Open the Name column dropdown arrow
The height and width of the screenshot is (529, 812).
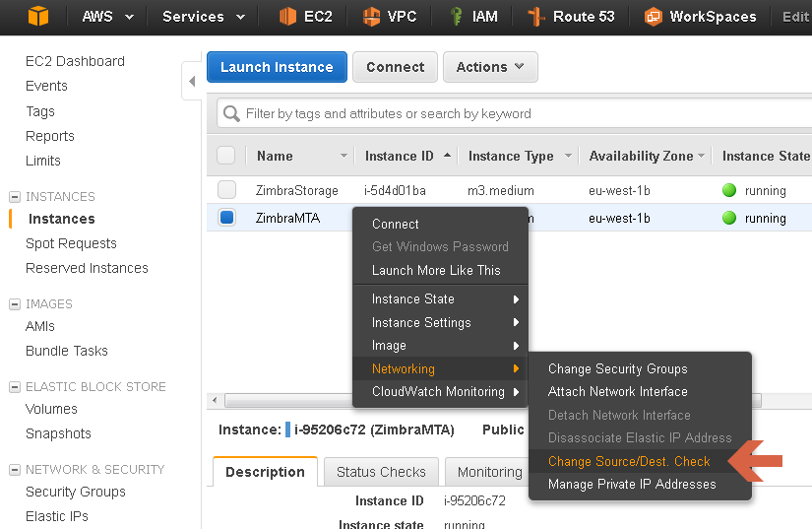[x=344, y=156]
